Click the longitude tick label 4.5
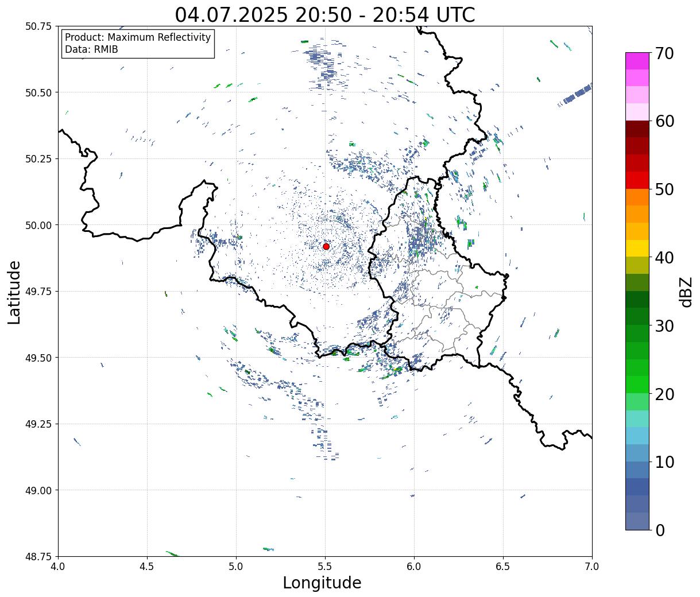Image resolution: width=700 pixels, height=597 pixels. pos(147,567)
